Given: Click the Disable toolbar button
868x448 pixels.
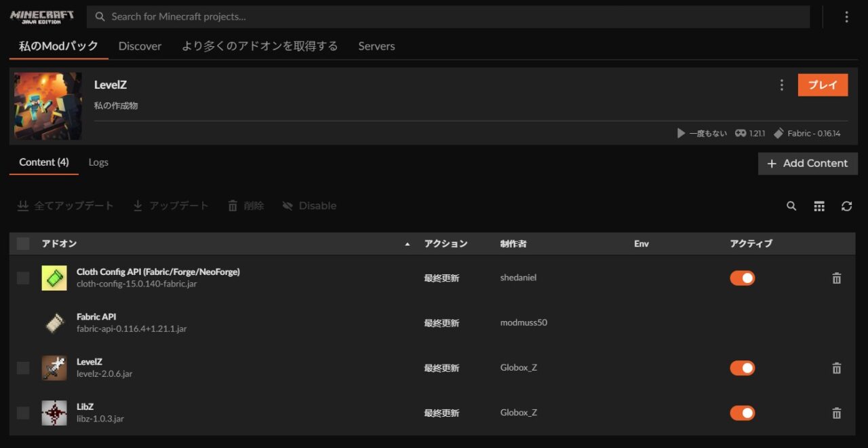Looking at the screenshot, I should coord(309,206).
